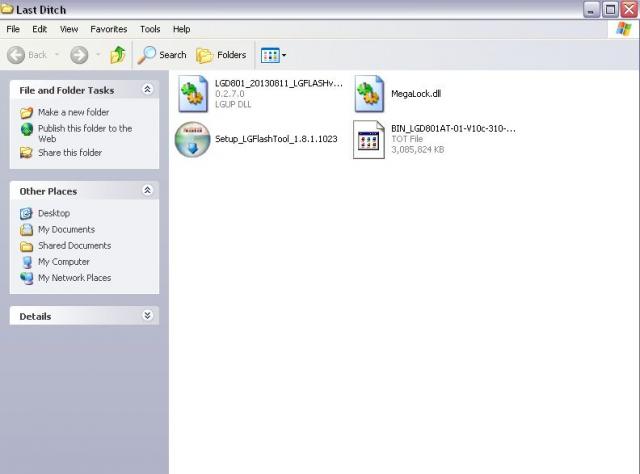Open the Setup_LGFlashTool installer icon
Image resolution: width=640 pixels, height=474 pixels.
192,140
